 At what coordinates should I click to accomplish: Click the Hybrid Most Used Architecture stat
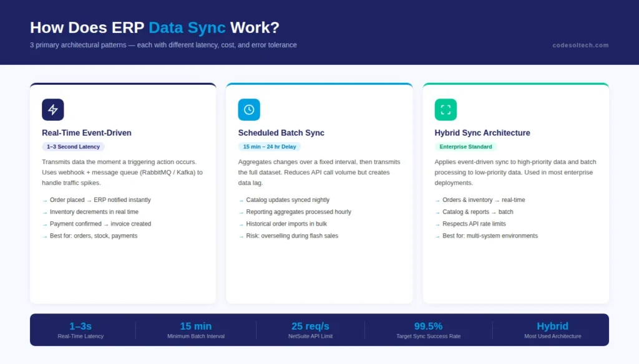(553, 330)
